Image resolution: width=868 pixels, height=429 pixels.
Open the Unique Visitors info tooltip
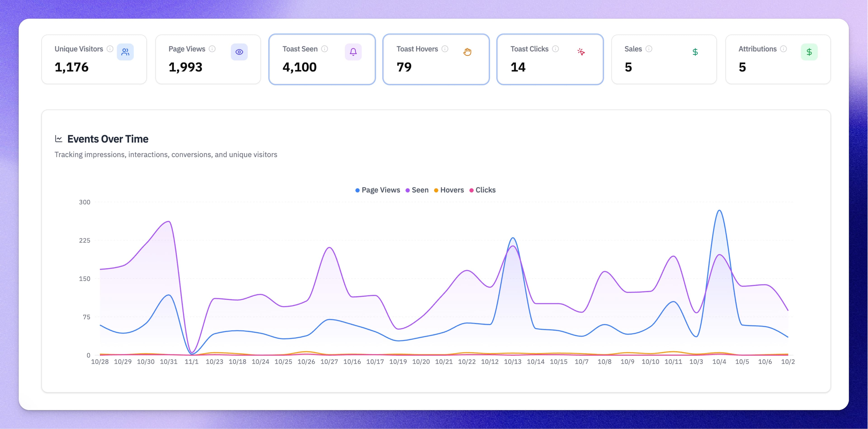(110, 49)
